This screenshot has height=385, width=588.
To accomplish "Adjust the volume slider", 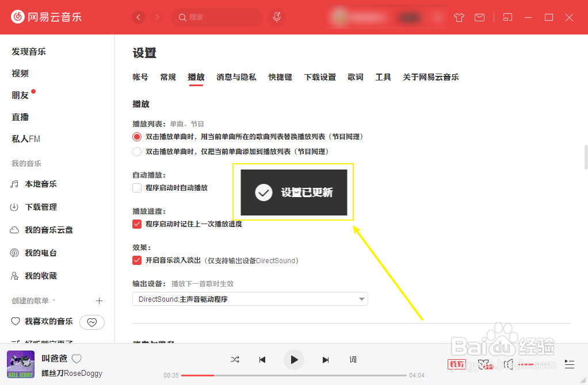I will point(527,364).
